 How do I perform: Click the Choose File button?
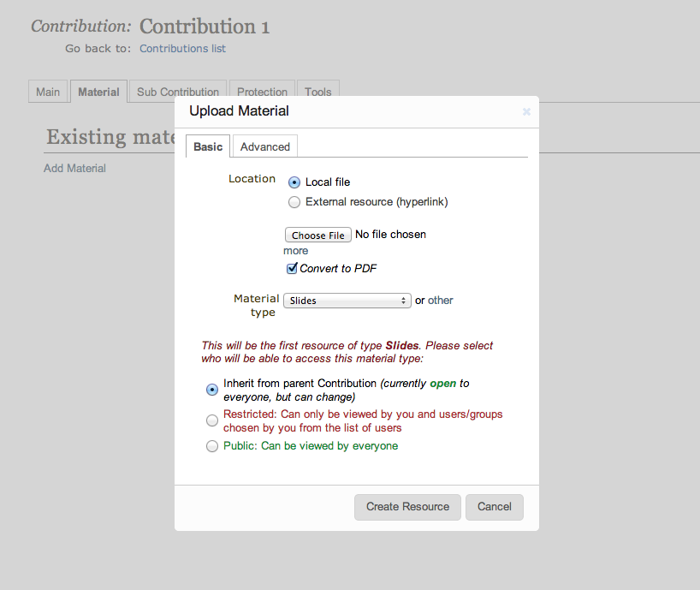click(x=317, y=235)
